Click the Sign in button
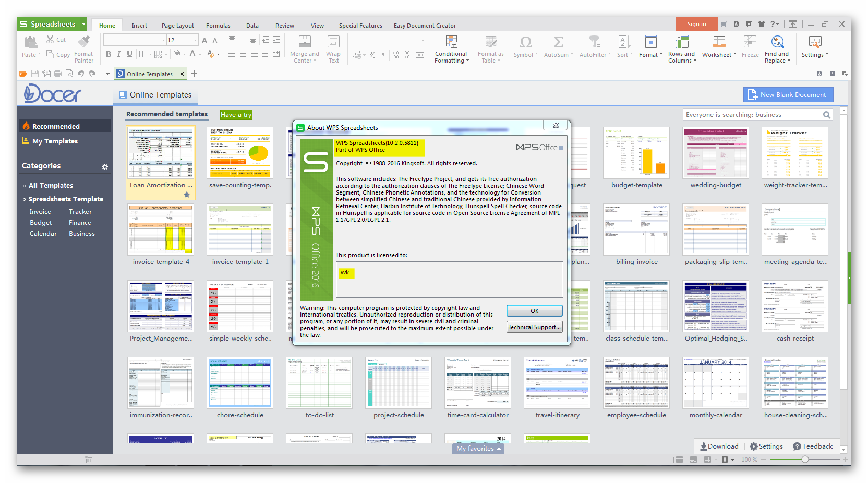Viewport: 868px width, 483px height. [x=696, y=24]
